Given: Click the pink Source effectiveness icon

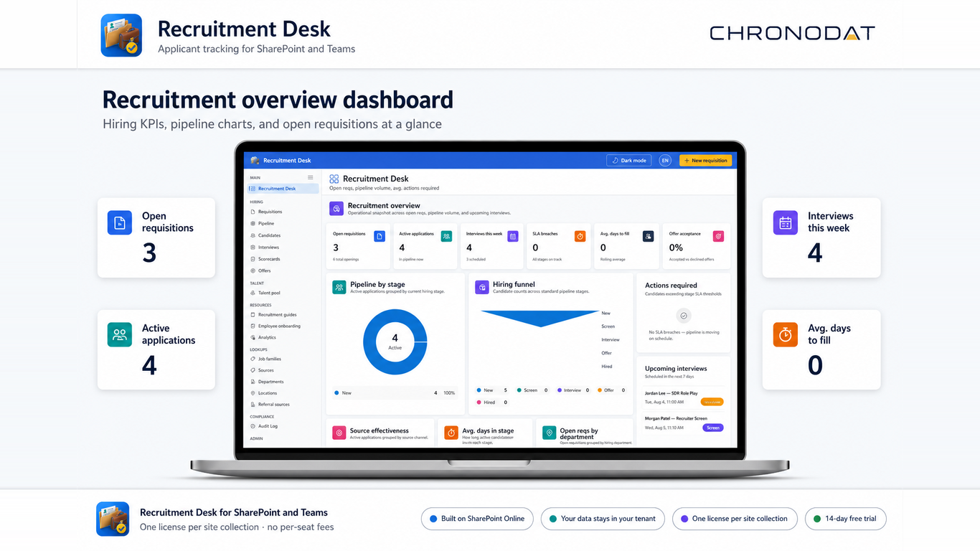Looking at the screenshot, I should 339,433.
